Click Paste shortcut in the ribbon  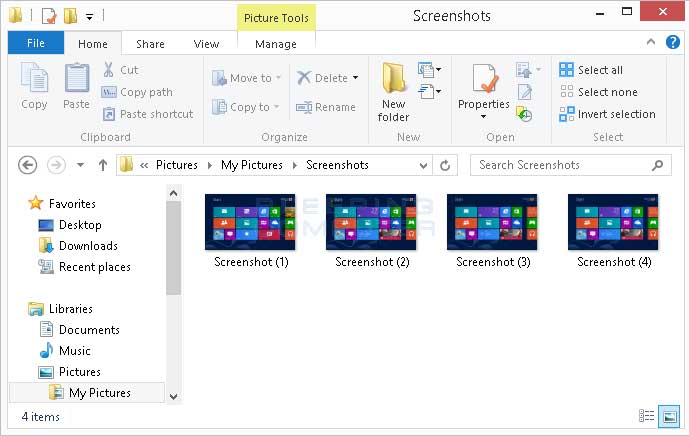click(148, 114)
